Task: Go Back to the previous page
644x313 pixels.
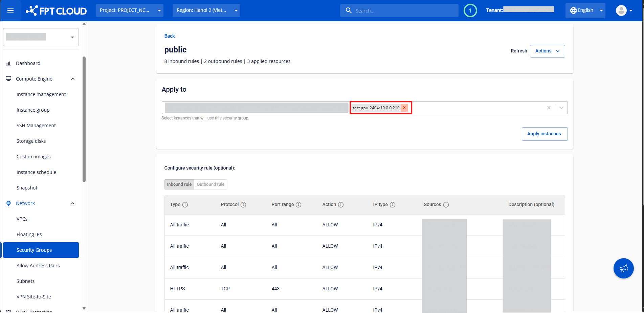Action: 169,36
